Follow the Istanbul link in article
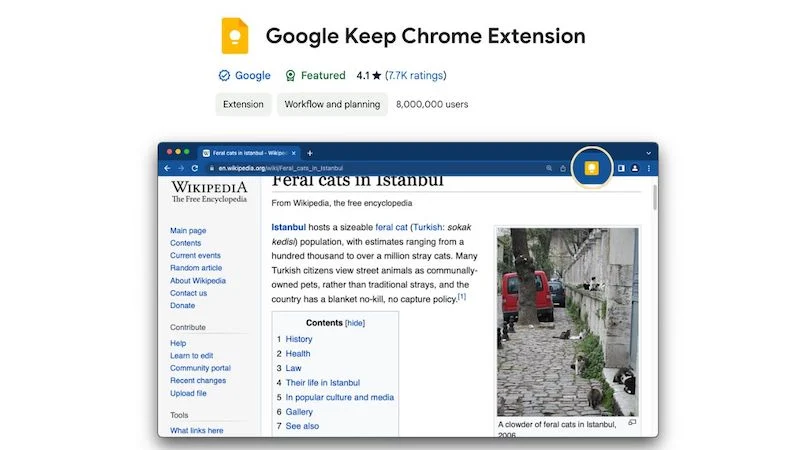800x450 pixels. [288, 227]
